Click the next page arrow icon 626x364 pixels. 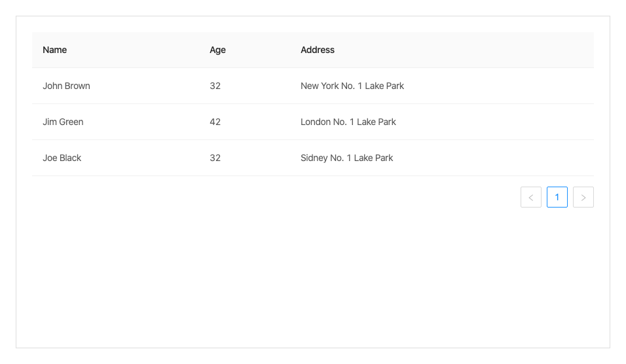[x=583, y=197]
